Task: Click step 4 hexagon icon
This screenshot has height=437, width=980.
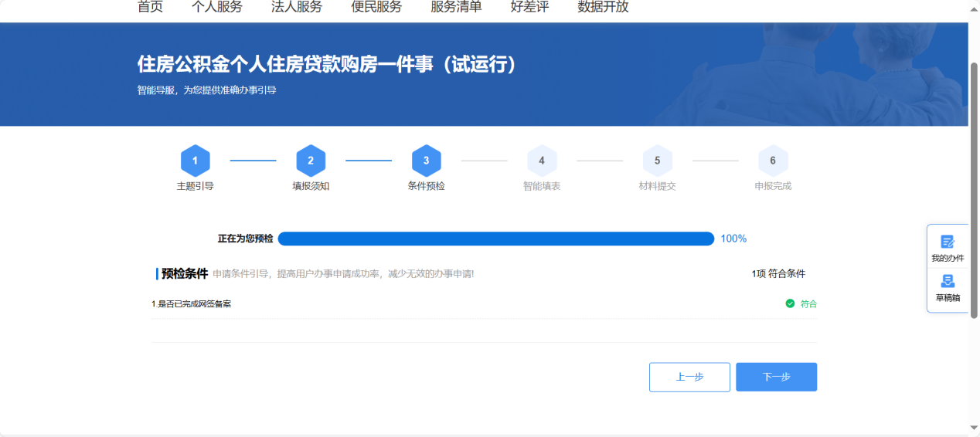Action: (542, 161)
